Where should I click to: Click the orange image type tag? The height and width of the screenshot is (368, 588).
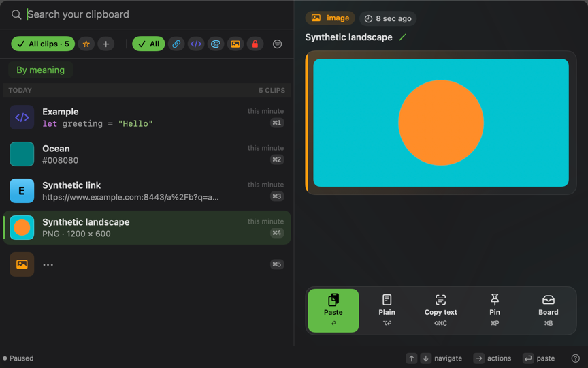[x=330, y=18]
